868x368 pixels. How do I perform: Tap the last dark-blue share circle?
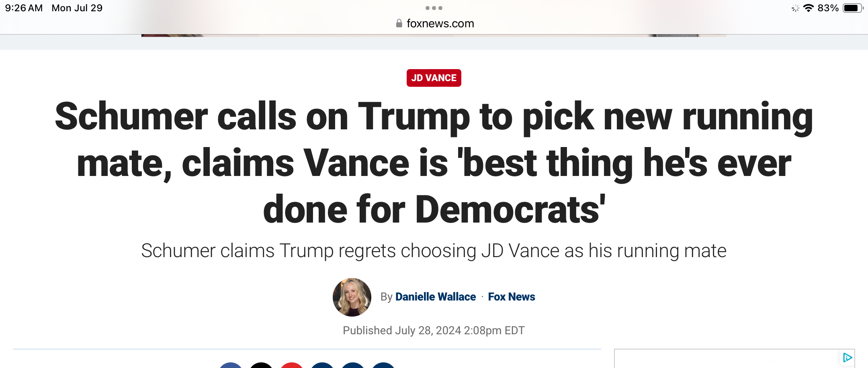384,365
